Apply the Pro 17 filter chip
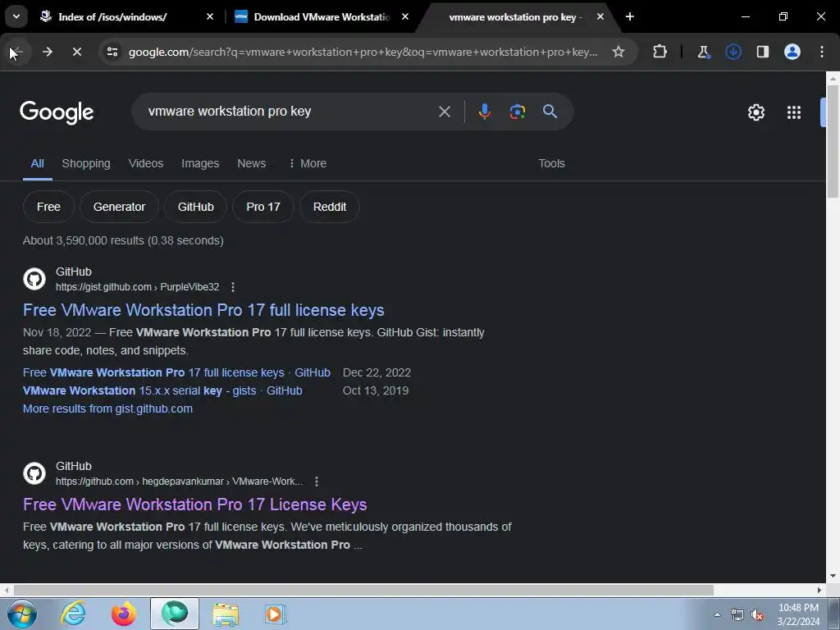Viewport: 840px width, 630px height. (263, 207)
